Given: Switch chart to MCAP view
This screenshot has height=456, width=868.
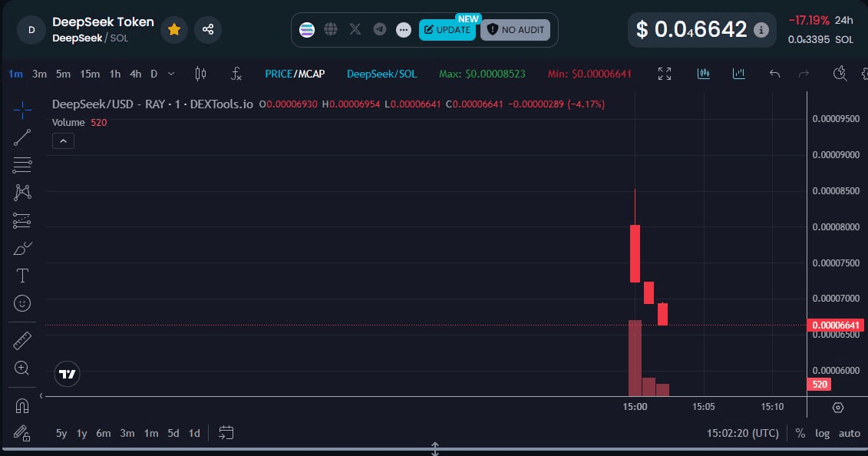Looking at the screenshot, I should (x=312, y=74).
